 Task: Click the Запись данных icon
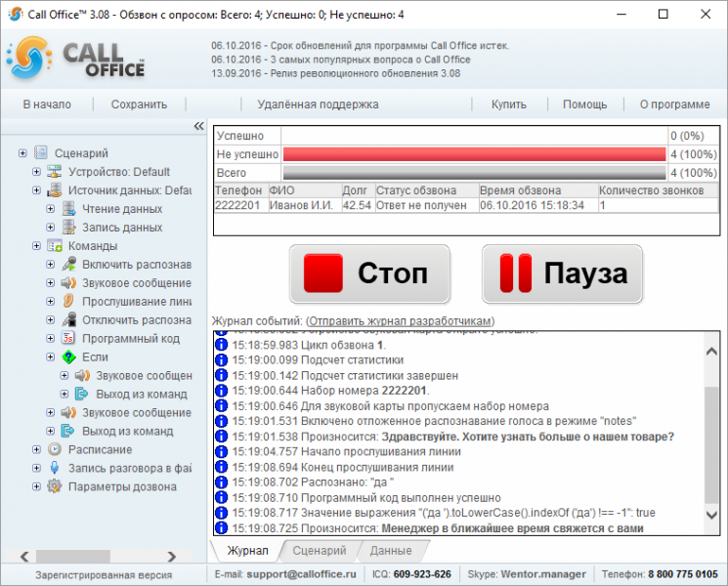[x=68, y=228]
